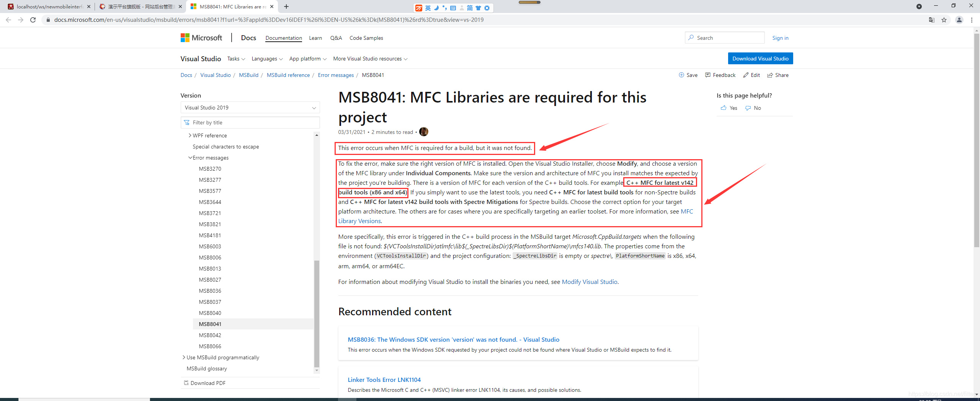The width and height of the screenshot is (980, 401).
Task: Click the Error messages breadcrumb
Action: (336, 75)
